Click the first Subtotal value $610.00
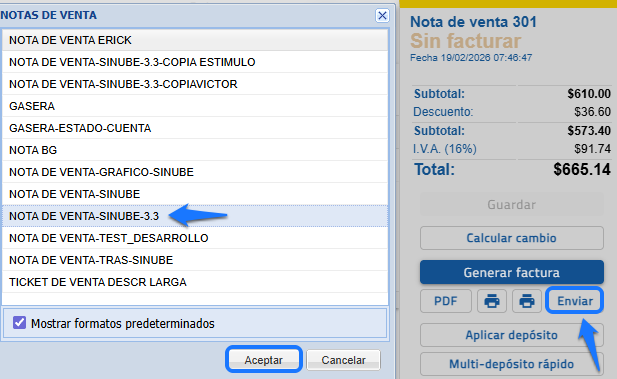The image size is (617, 379). 589,94
